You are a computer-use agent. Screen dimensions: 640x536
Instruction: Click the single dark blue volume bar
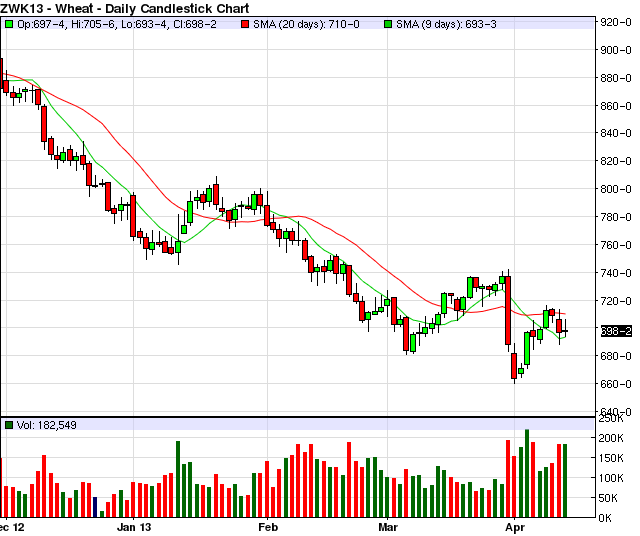[95, 507]
